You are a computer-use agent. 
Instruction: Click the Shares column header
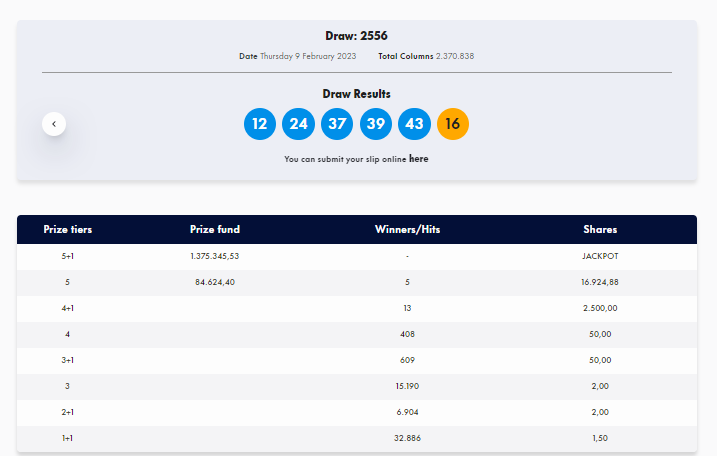(600, 230)
